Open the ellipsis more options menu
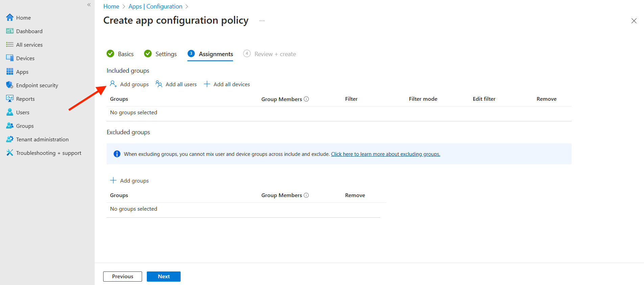 tap(262, 21)
